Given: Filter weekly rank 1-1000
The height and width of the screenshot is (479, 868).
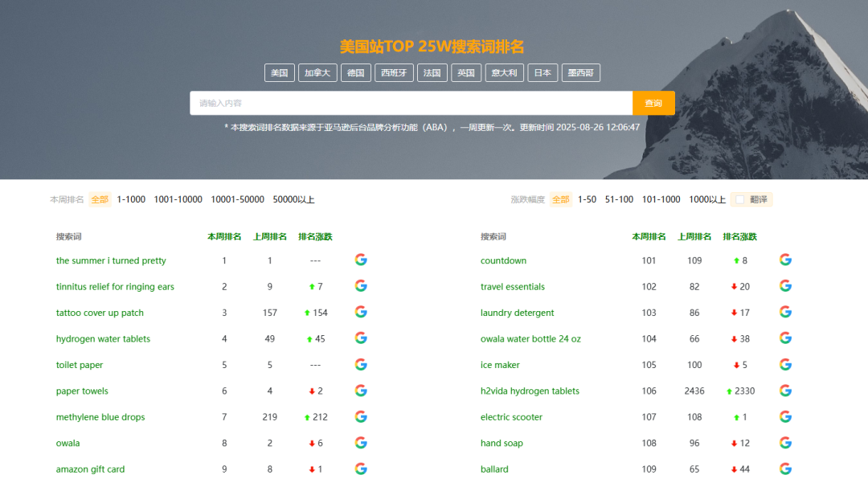Looking at the screenshot, I should (x=131, y=199).
